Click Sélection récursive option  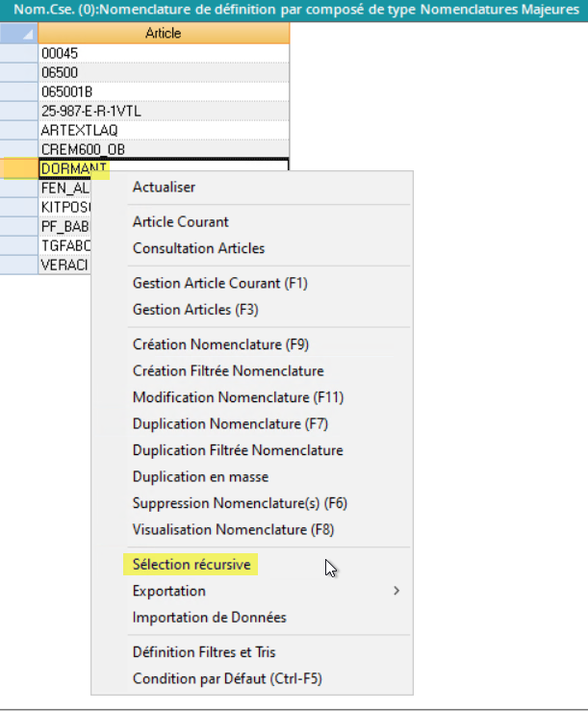(192, 565)
